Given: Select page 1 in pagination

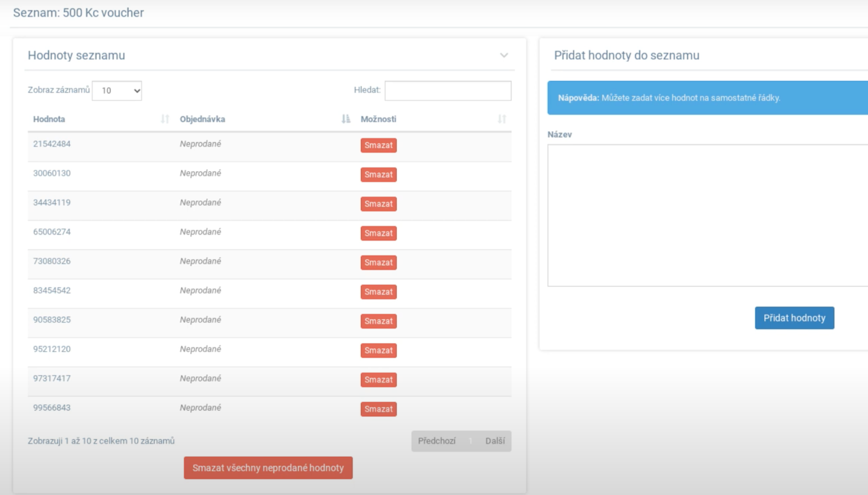Looking at the screenshot, I should (470, 441).
